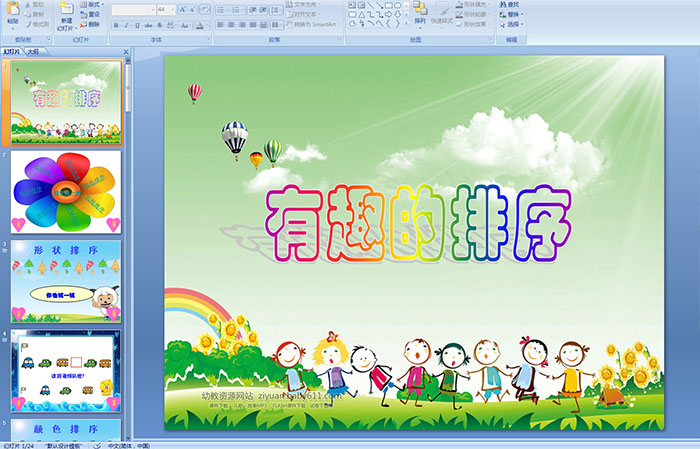Open the columns dropdown

(276, 25)
